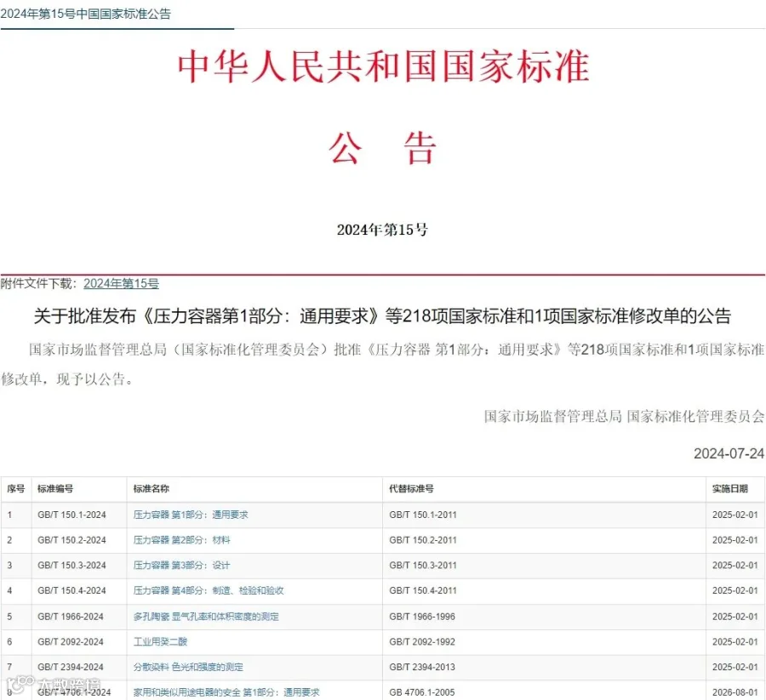Open the 2024年第15号 attachment download link

[x=121, y=283]
